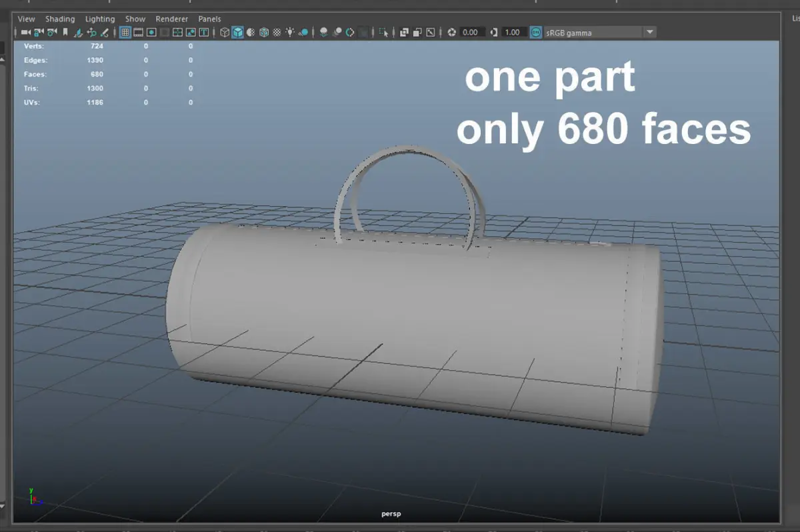The width and height of the screenshot is (800, 532).
Task: Click the arrow of sRGB gamma dropdown
Action: 650,32
